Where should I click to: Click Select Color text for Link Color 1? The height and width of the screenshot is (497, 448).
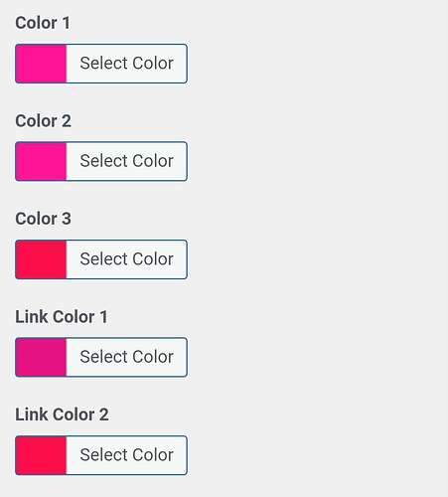(127, 357)
